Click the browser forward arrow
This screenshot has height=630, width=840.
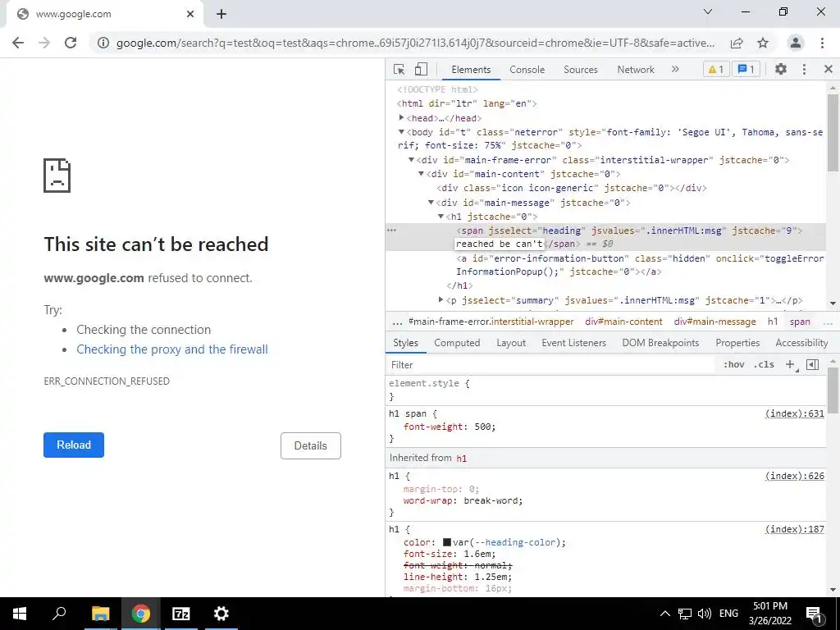[44, 43]
